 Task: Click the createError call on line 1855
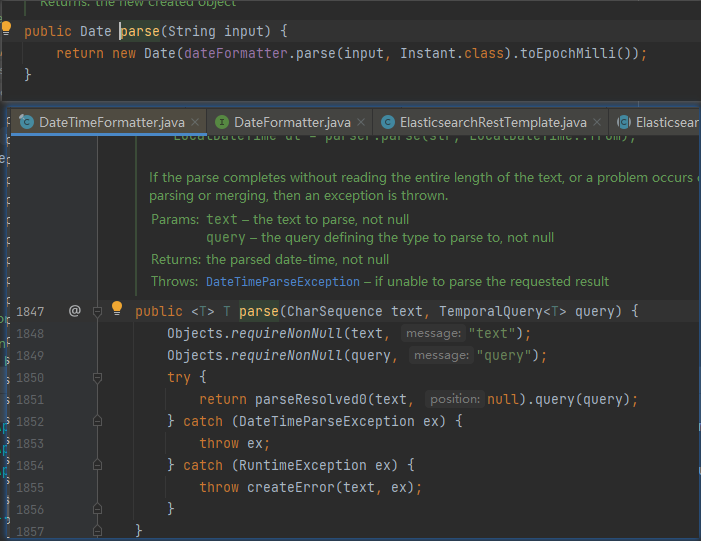click(290, 487)
